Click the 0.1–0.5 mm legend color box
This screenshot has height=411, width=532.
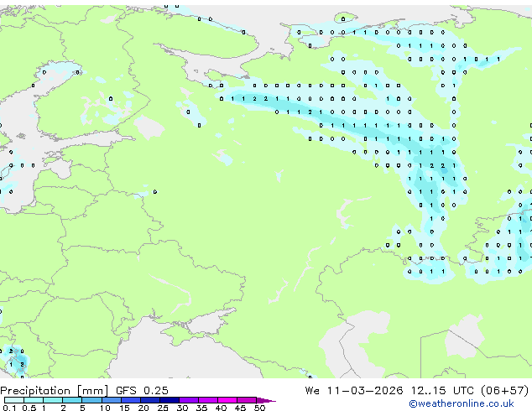[x=14, y=400]
